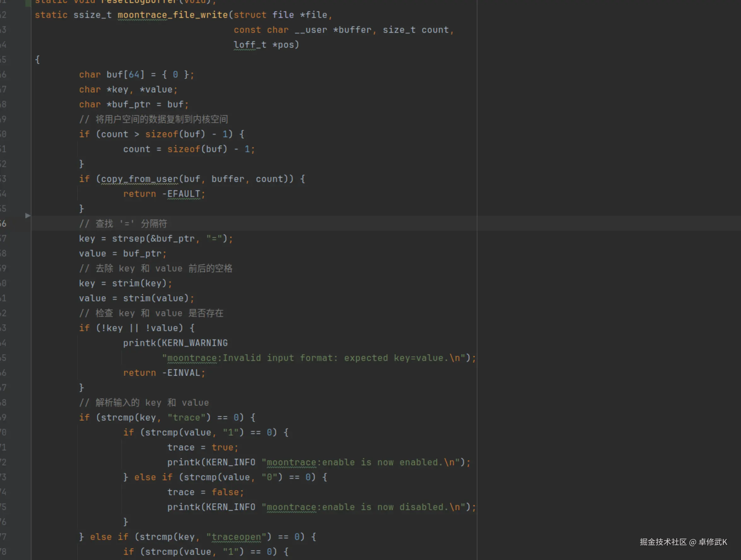741x560 pixels.
Task: Click the moontrace_file_write function name
Action: click(x=172, y=15)
